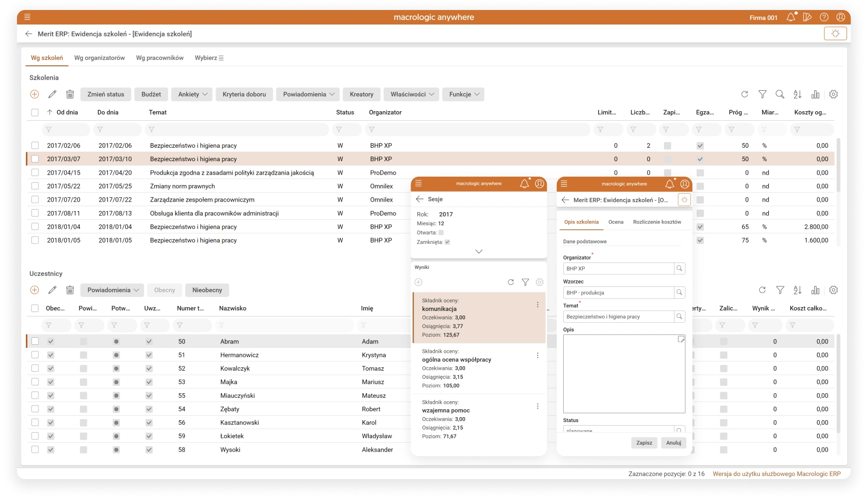Switch to Wg organizatorów tab

(x=99, y=58)
